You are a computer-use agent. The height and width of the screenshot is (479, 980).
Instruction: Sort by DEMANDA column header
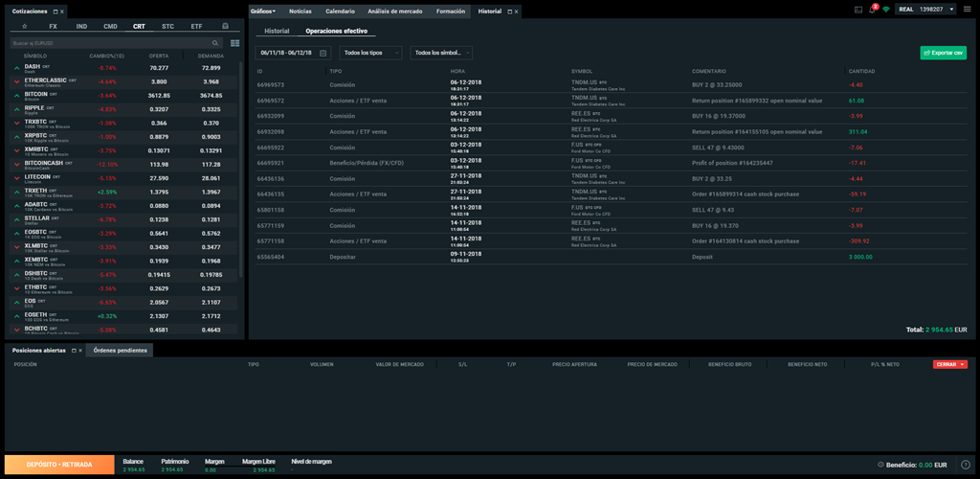coord(212,56)
